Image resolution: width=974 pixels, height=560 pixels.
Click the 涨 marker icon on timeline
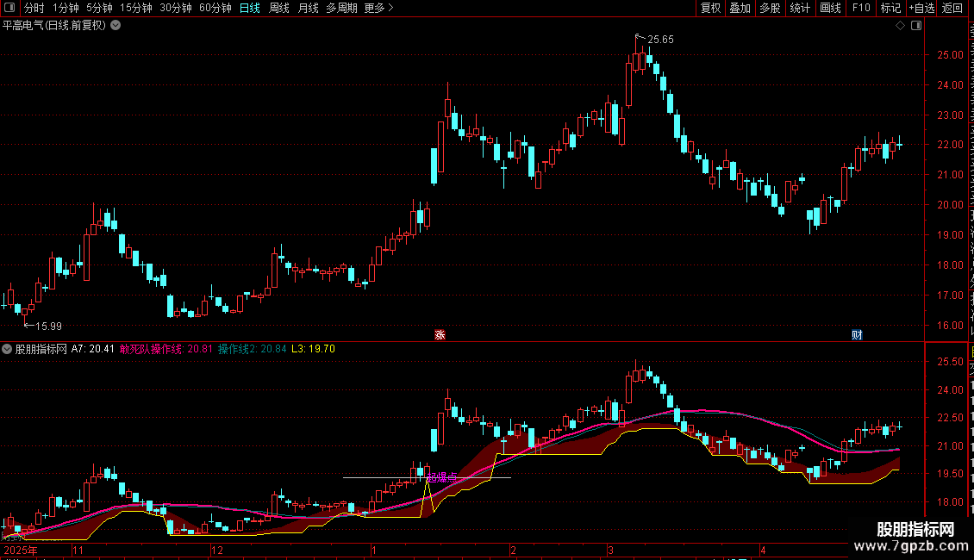pyautogui.click(x=440, y=335)
